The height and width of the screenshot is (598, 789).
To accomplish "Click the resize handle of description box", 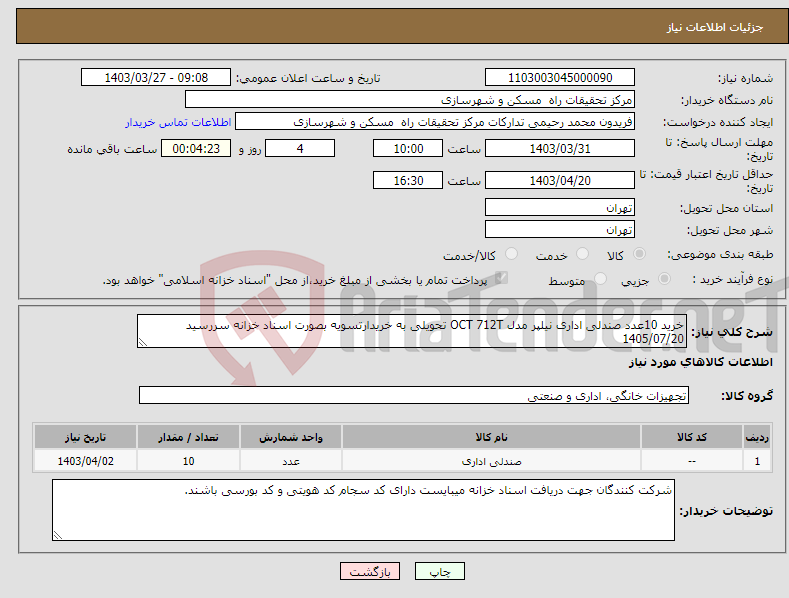I will (x=143, y=342).
